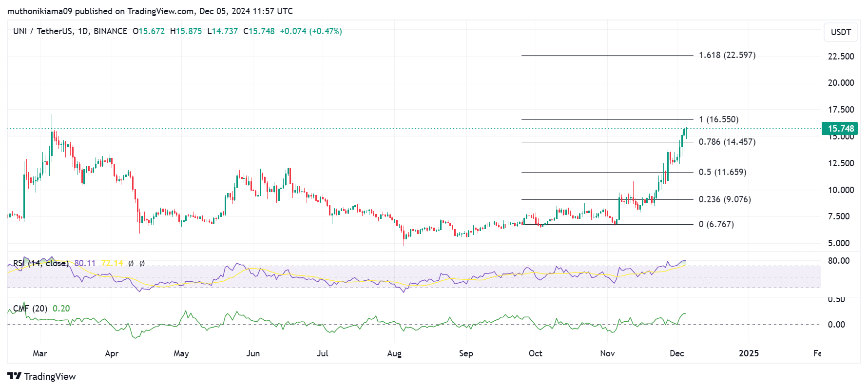This screenshot has height=389, width=868.
Task: Click the Jul label on time axis
Action: [x=323, y=353]
